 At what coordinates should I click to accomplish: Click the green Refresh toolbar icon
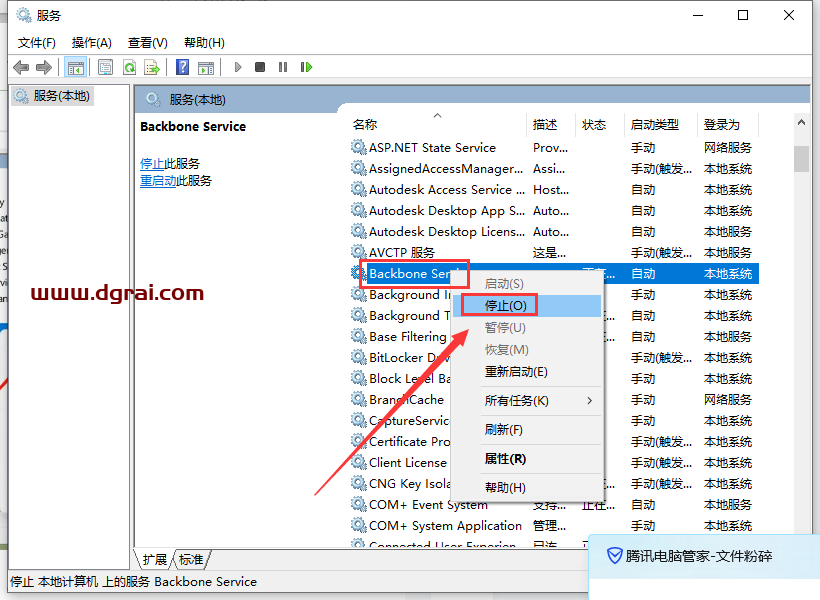(x=129, y=67)
